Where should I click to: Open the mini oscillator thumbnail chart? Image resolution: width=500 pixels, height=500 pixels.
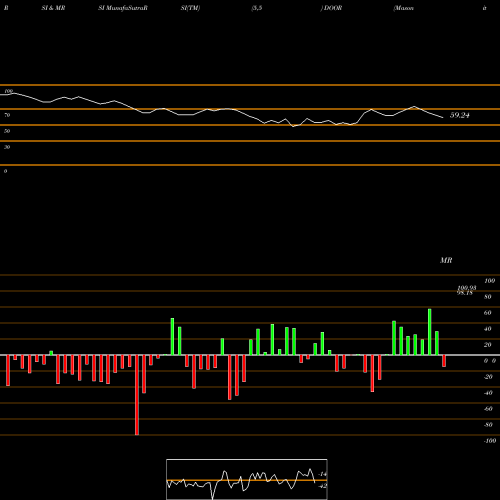[x=247, y=479]
